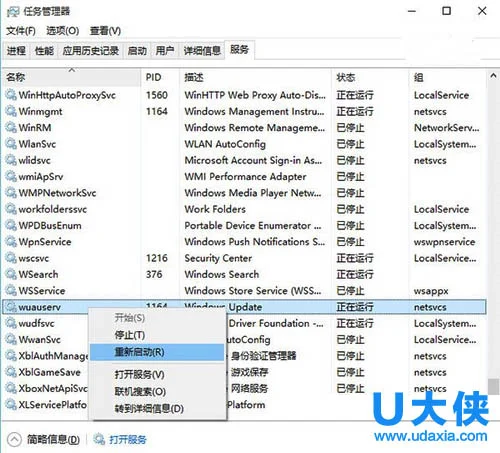Click the Winmgmt service gear icon

coord(11,111)
